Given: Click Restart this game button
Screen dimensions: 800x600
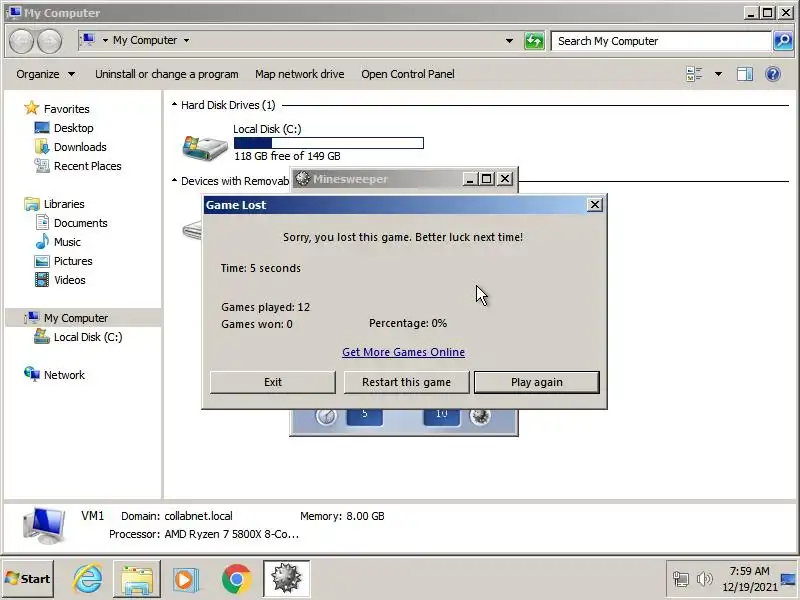Looking at the screenshot, I should pos(406,382).
